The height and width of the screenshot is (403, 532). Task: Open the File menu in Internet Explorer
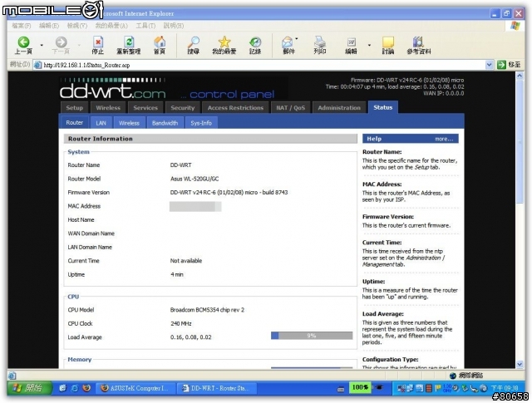(x=21, y=26)
